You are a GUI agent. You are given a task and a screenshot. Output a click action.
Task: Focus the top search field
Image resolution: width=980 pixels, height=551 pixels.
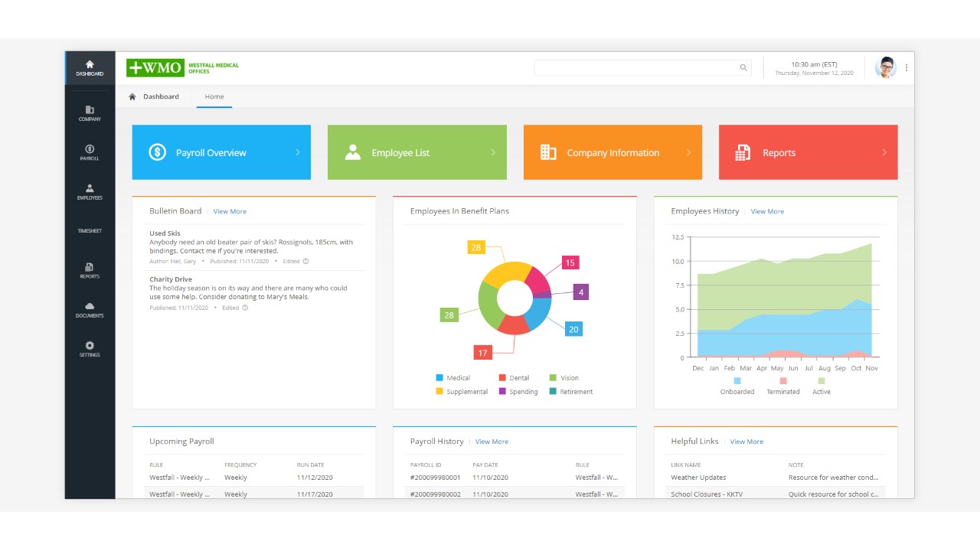pyautogui.click(x=642, y=68)
